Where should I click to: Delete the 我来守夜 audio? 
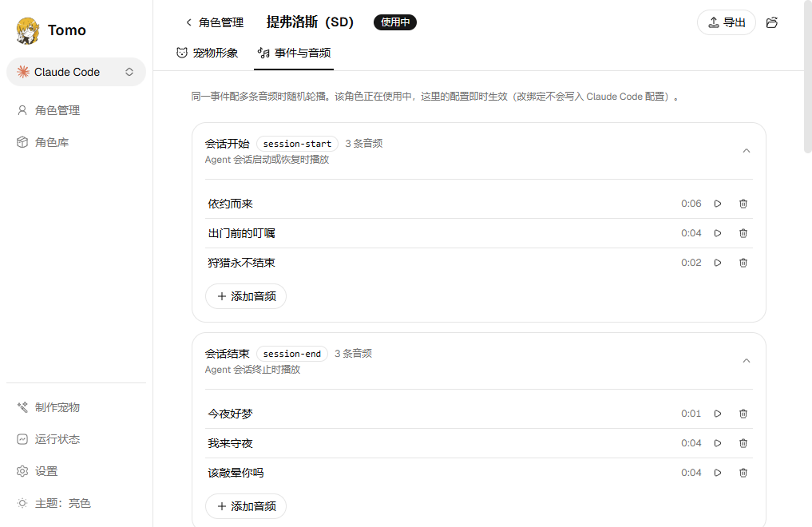coord(743,443)
